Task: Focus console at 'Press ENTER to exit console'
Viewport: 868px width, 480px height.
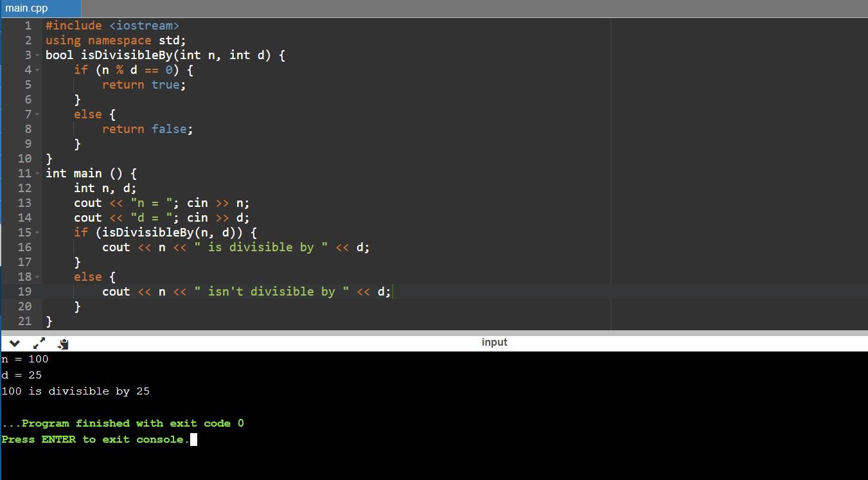Action: pyautogui.click(x=95, y=440)
